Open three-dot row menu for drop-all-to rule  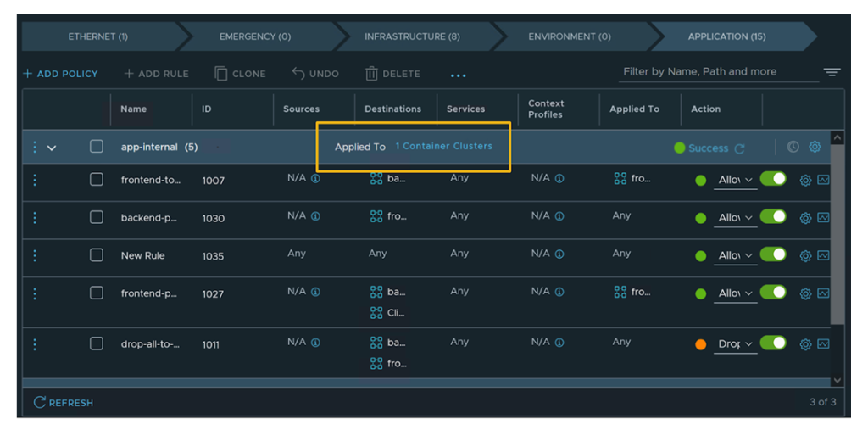tap(35, 344)
